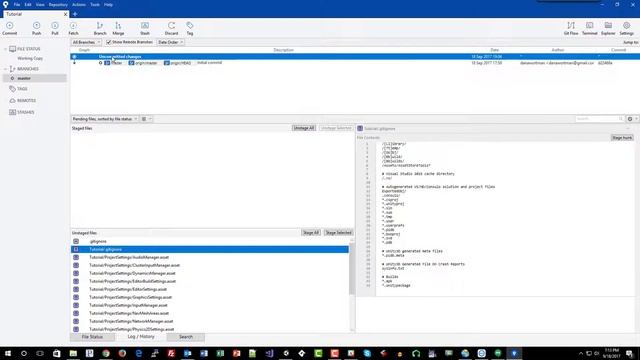
Task: Click the Unstage All button
Action: point(304,128)
